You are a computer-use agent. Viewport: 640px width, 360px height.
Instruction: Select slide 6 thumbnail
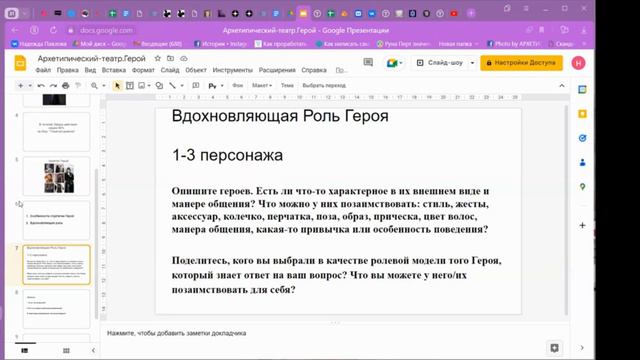coord(56,220)
